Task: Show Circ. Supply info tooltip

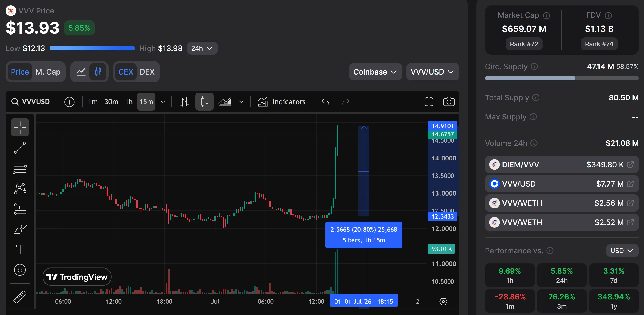Action: click(534, 66)
